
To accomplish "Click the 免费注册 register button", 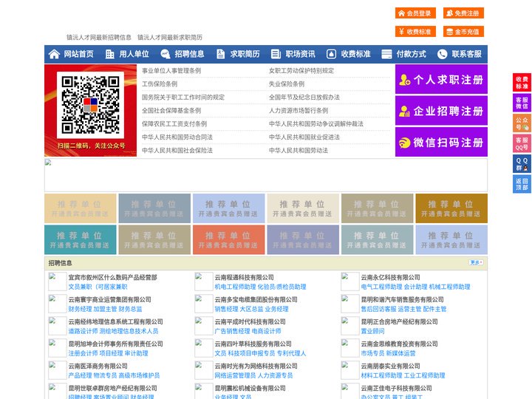I will (x=463, y=13).
